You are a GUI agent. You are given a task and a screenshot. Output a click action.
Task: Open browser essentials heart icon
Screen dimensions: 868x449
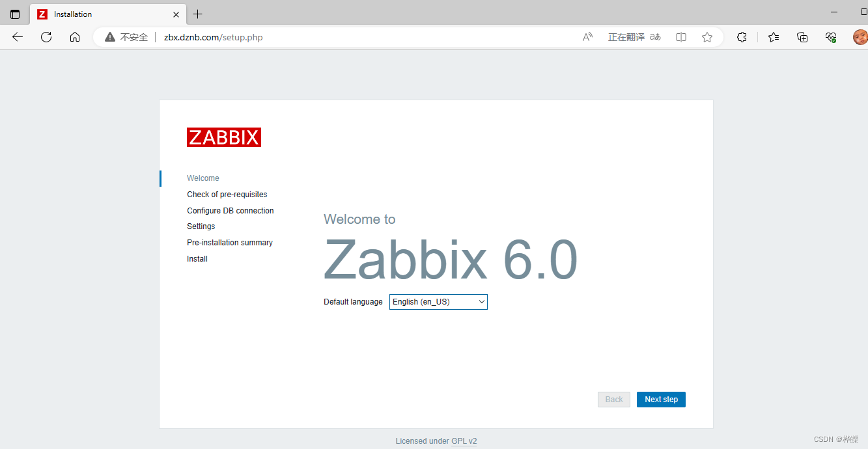831,37
